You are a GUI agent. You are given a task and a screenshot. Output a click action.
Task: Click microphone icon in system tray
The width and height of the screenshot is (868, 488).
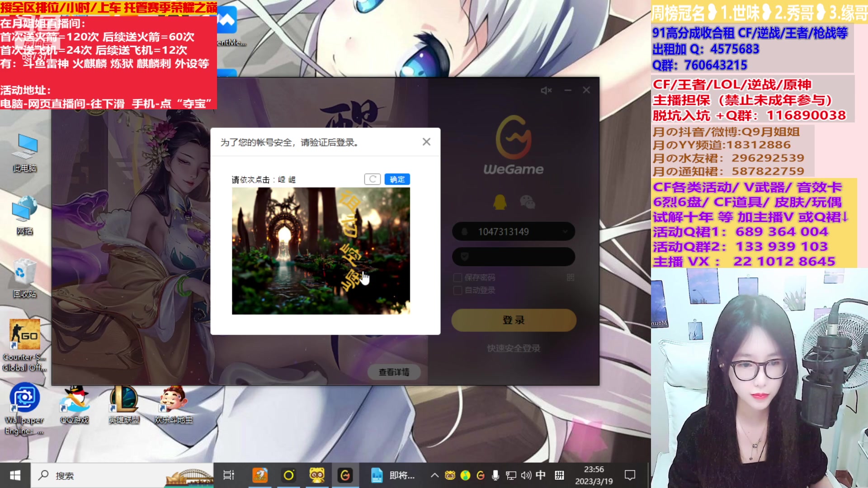(x=495, y=475)
